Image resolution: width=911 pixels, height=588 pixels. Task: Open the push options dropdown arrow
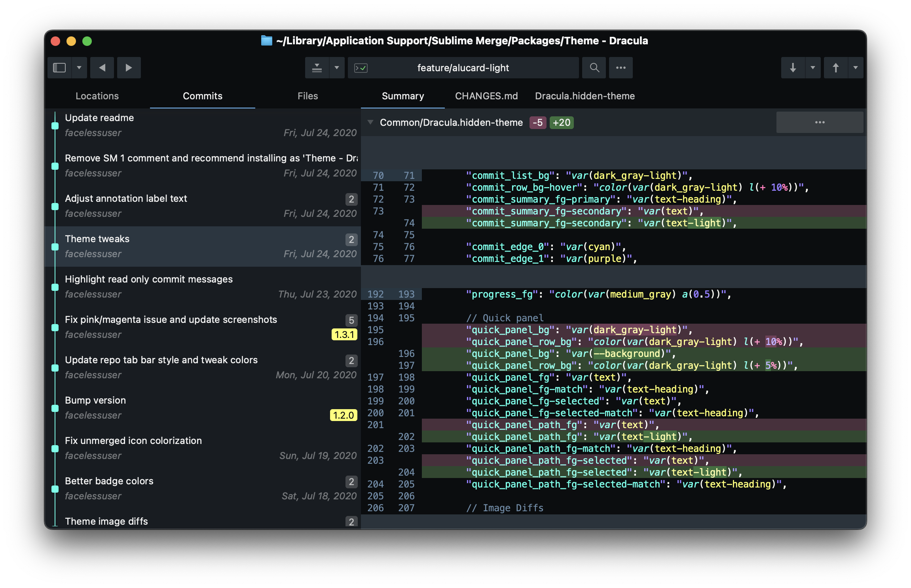click(856, 68)
